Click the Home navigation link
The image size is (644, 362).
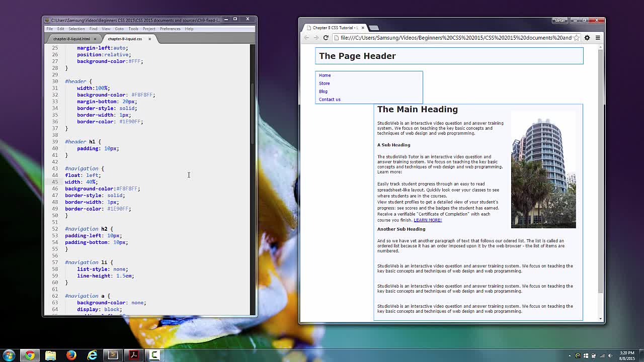click(325, 75)
